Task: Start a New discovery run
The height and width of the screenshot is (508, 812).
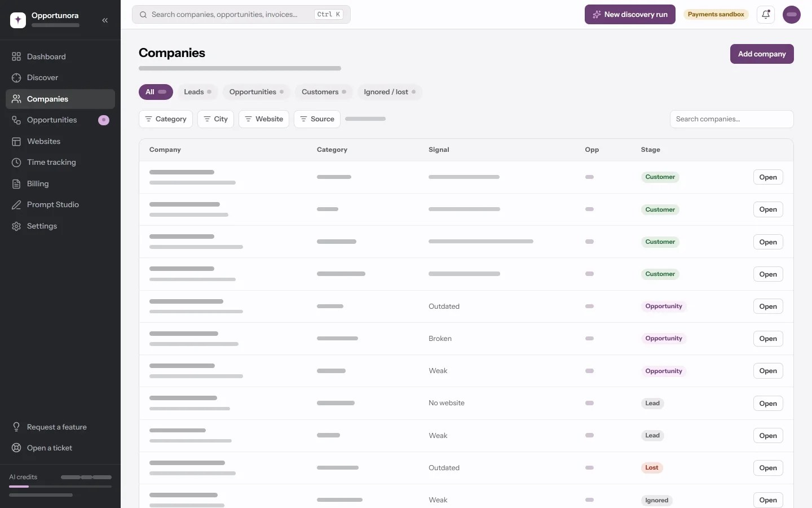Action: 630,15
